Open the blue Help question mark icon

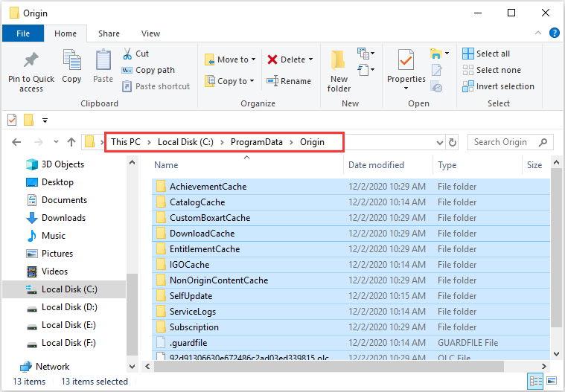pos(554,33)
